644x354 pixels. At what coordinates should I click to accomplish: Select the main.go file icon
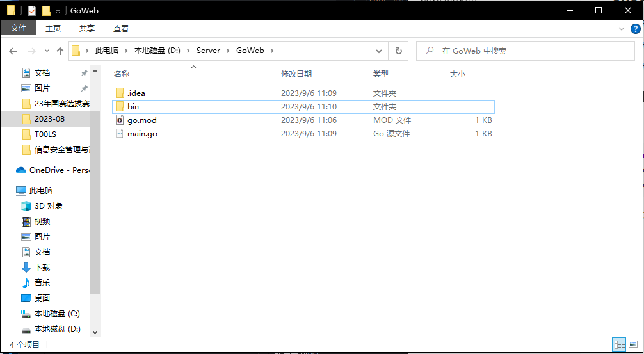pos(119,134)
